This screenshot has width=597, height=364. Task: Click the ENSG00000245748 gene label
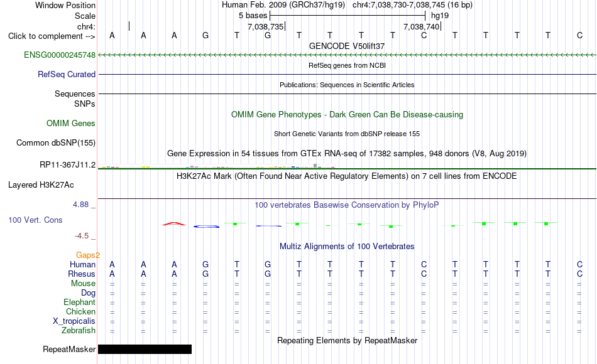click(60, 55)
